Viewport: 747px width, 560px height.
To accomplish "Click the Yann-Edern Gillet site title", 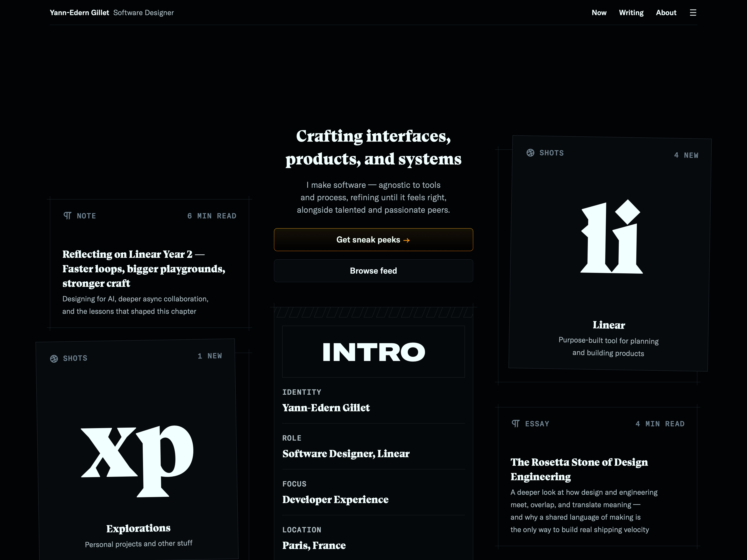I will click(79, 13).
